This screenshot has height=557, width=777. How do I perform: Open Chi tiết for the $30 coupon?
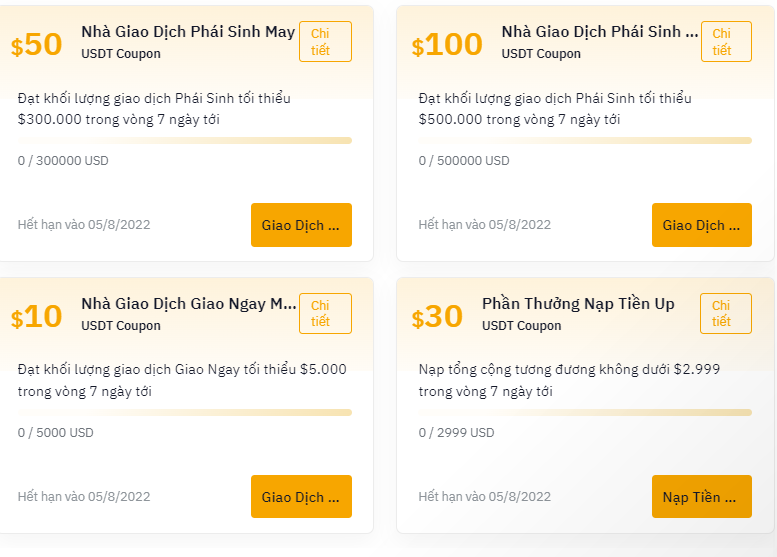[x=725, y=313]
